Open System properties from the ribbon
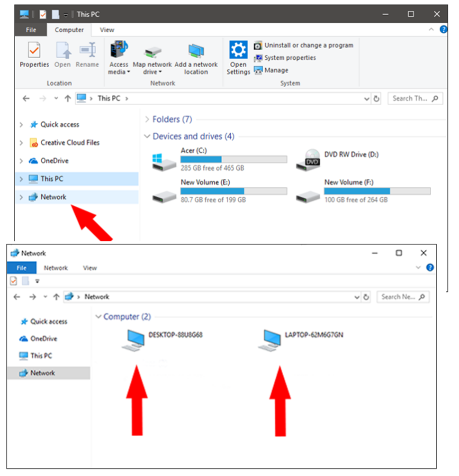Viewport: 459px width, 476px height. [257, 57]
